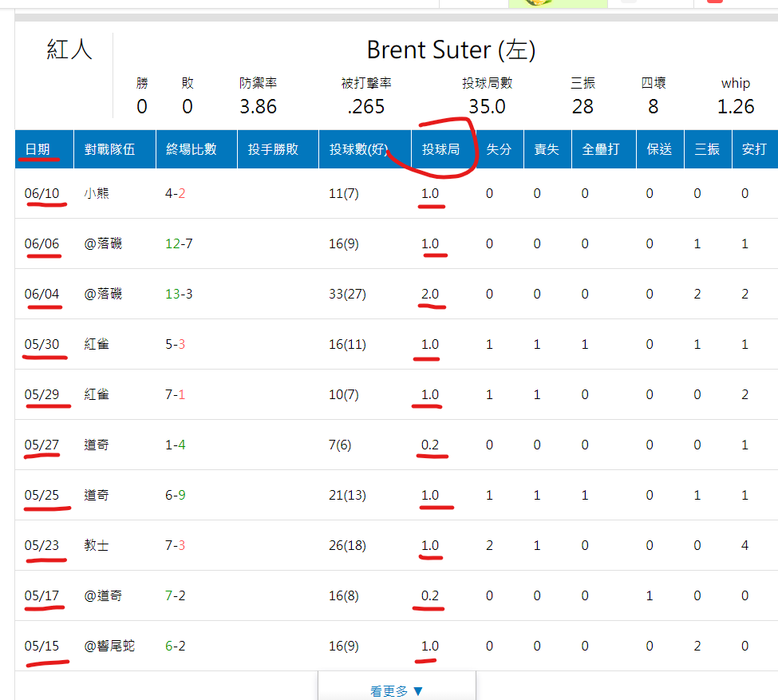Click the 1-4 final score

175,445
